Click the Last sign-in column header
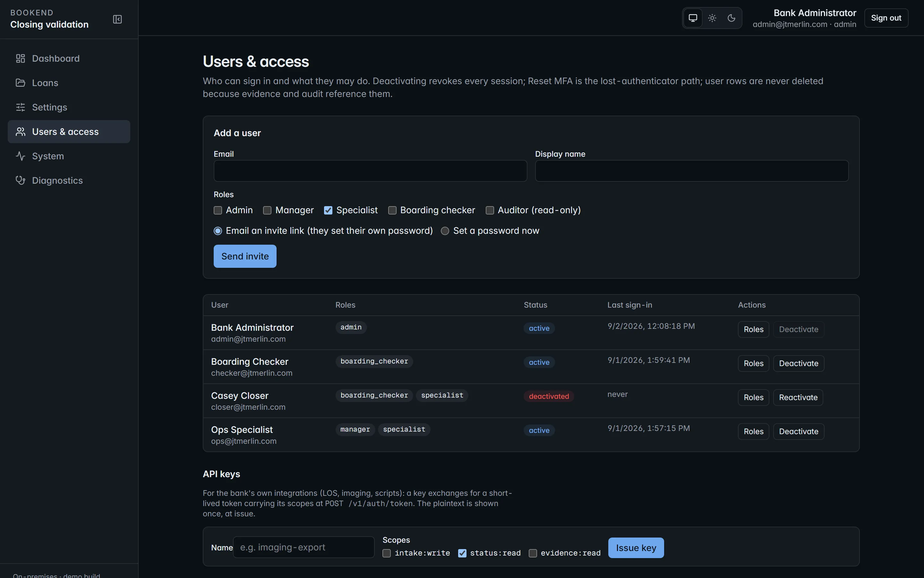 coord(629,305)
